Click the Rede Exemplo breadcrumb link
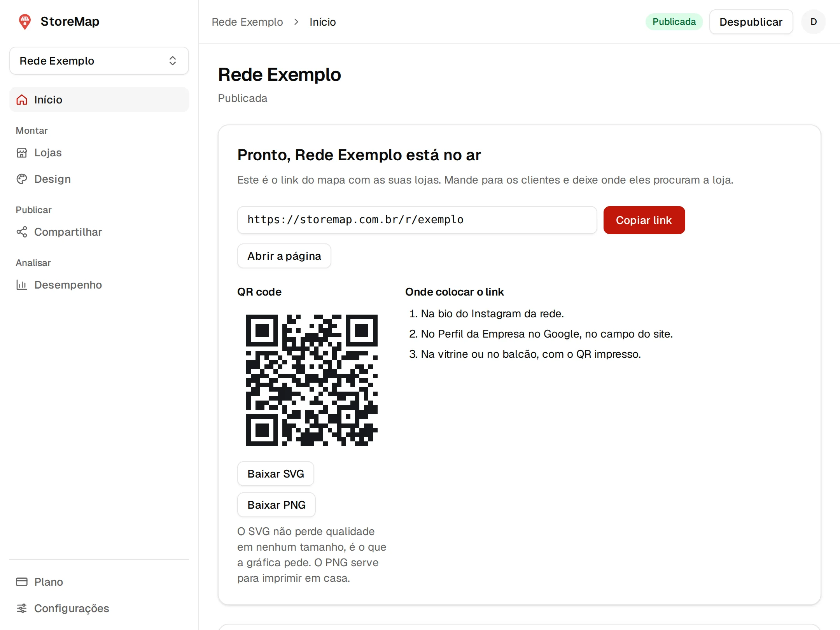 pos(247,22)
